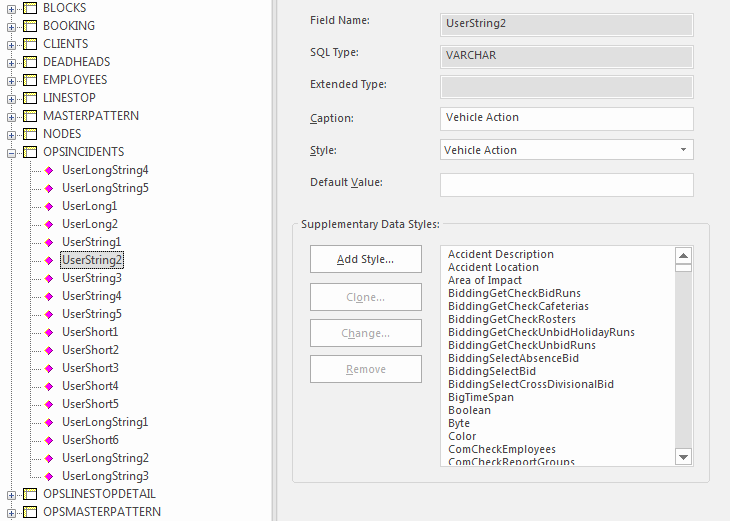This screenshot has width=730, height=521.
Task: Click the diamond icon beside UserString3
Action: point(49,278)
